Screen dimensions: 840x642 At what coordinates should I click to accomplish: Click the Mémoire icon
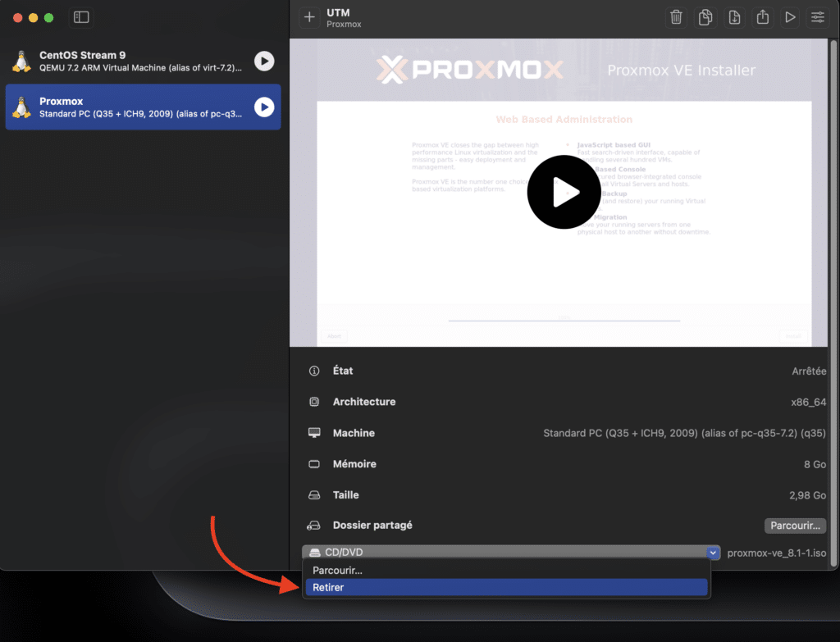[314, 464]
